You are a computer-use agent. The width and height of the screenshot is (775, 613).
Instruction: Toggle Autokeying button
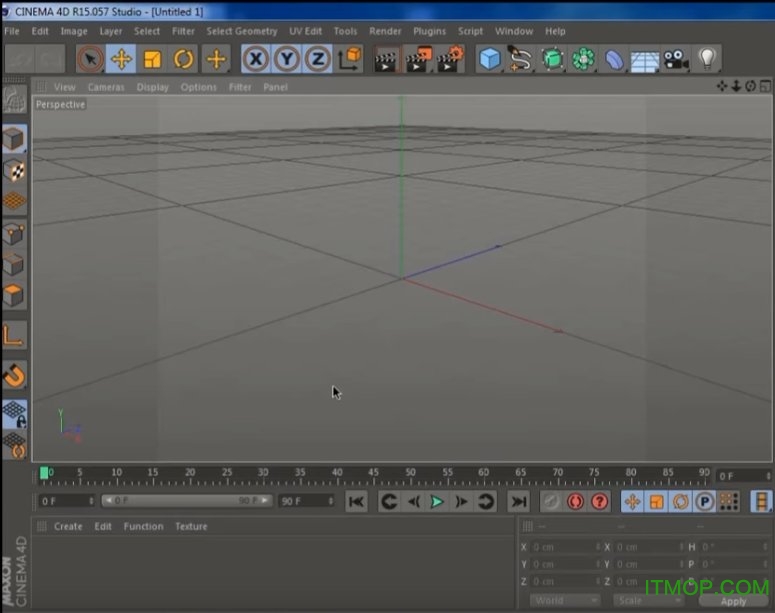pyautogui.click(x=575, y=502)
